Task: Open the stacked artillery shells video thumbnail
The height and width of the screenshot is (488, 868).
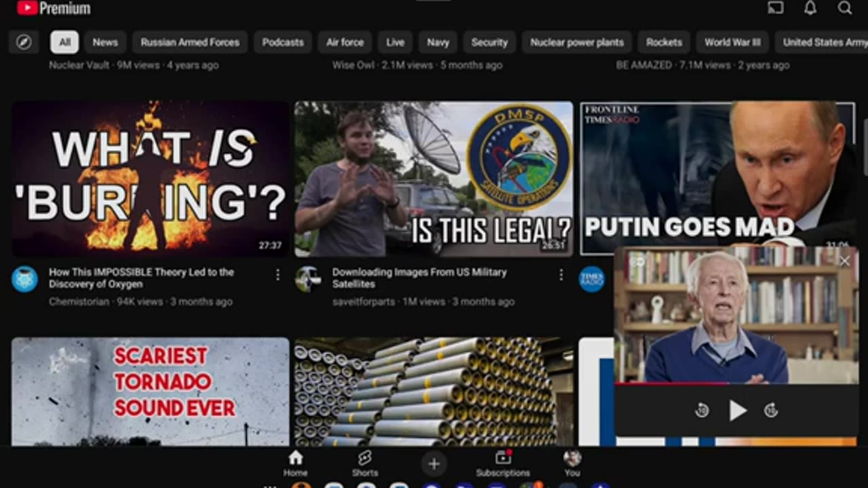Action: coord(434,392)
